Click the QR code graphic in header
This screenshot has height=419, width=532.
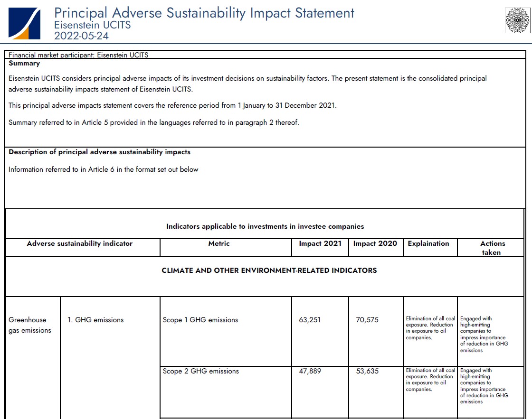click(x=517, y=20)
